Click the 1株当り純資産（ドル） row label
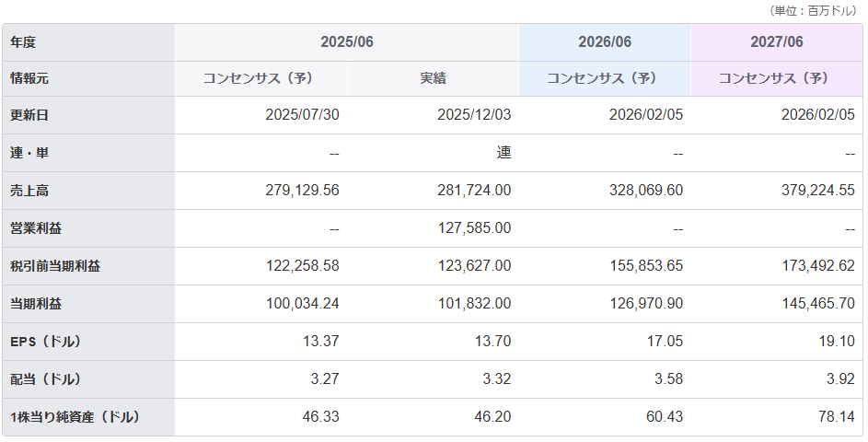The height and width of the screenshot is (442, 868). [x=75, y=416]
